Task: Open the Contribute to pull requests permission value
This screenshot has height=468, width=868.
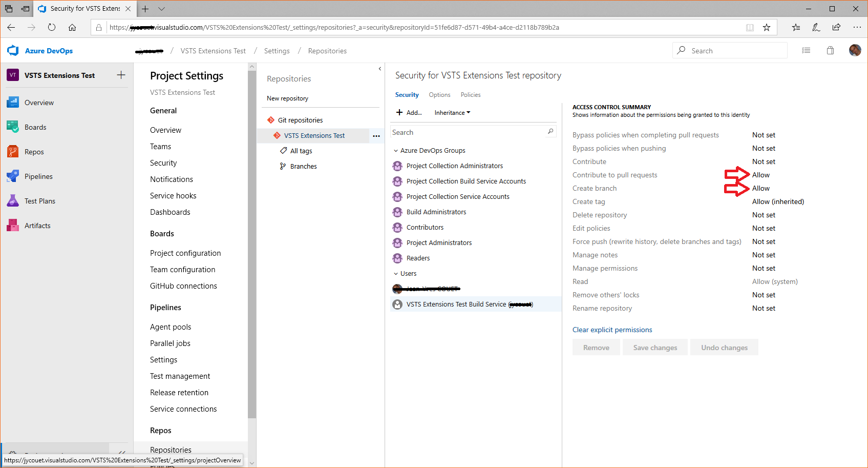Action: point(761,175)
